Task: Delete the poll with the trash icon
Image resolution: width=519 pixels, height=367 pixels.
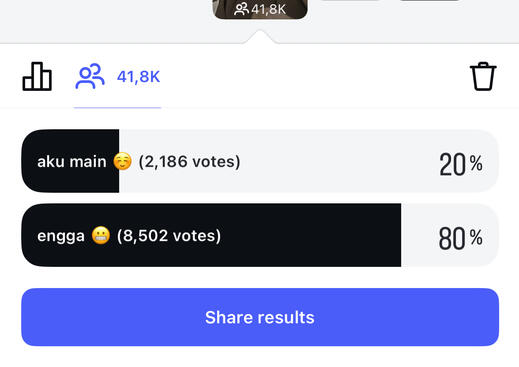Action: [x=483, y=76]
